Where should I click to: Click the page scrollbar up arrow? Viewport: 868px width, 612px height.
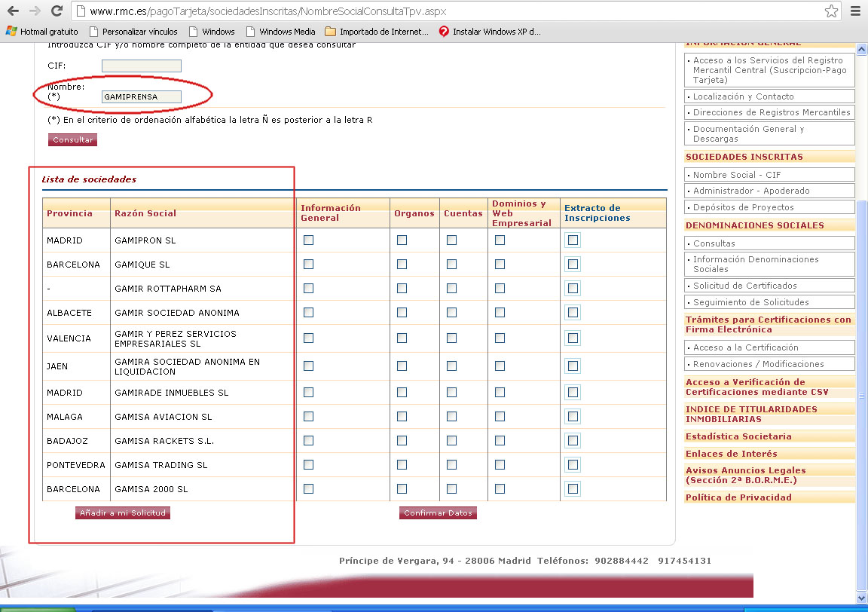pyautogui.click(x=861, y=49)
